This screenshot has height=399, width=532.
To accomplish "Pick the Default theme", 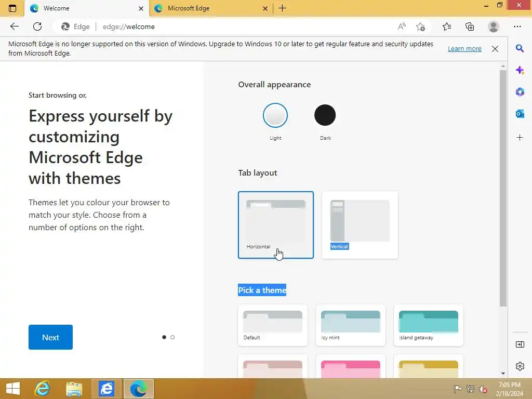I will pyautogui.click(x=273, y=325).
